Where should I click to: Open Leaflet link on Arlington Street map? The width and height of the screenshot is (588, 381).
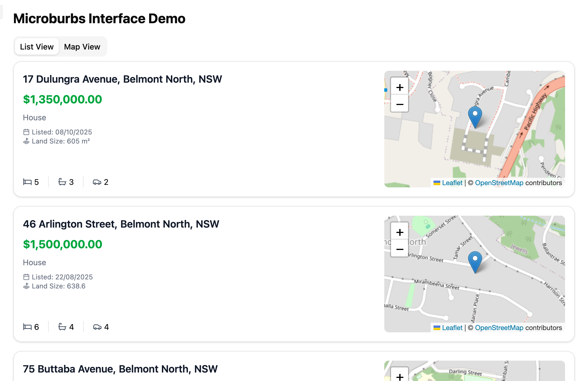(452, 328)
